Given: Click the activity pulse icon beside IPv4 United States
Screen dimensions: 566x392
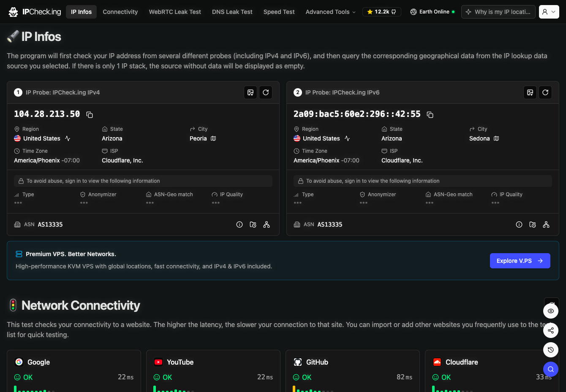Looking at the screenshot, I should click(x=68, y=138).
